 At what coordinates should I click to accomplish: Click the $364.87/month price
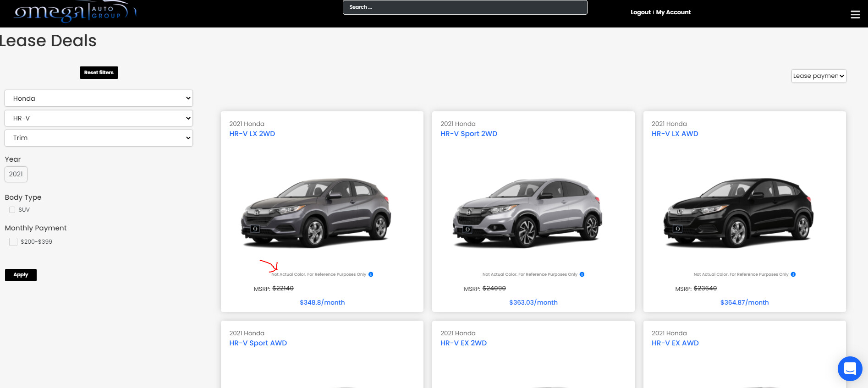click(745, 302)
